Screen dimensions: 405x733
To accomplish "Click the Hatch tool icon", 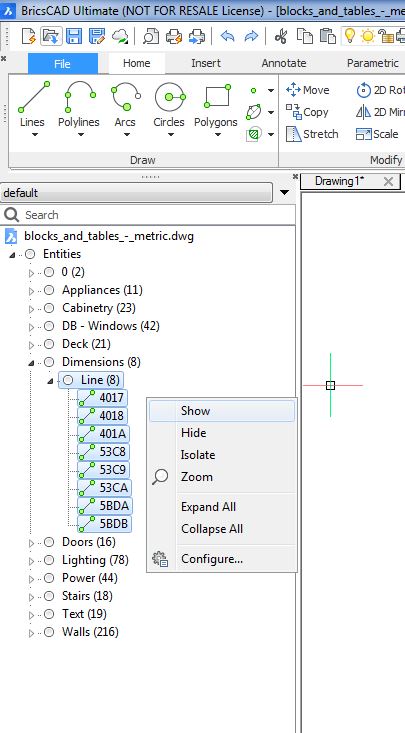I will point(253,135).
